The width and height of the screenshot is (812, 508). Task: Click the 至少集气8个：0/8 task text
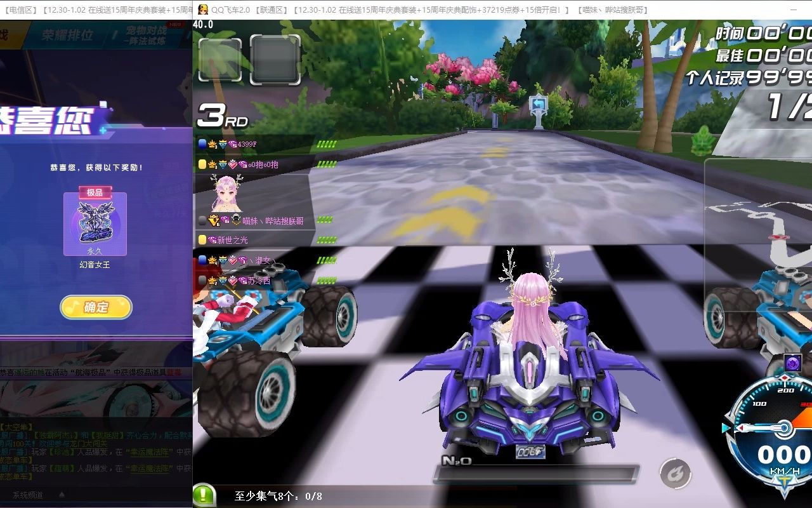coord(278,496)
